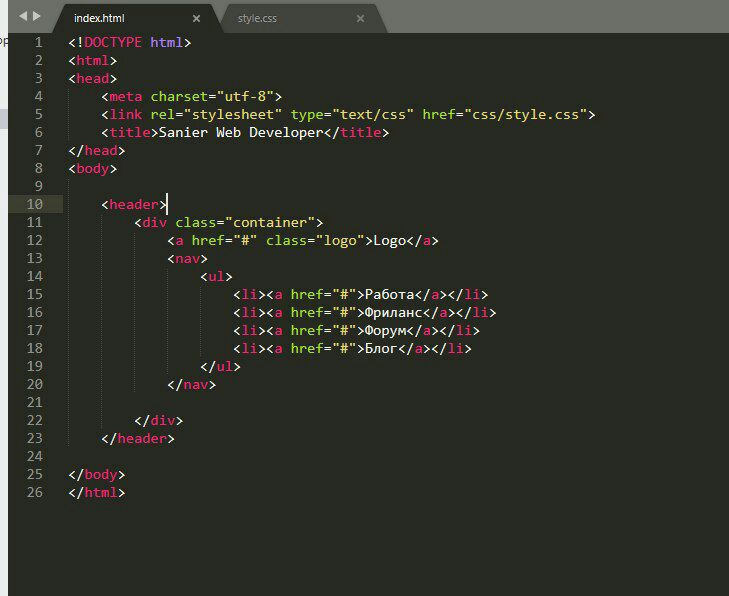Screen dimensions: 729x596
Task: Click the DOCTYPE declaration on line 1
Action: [130, 42]
